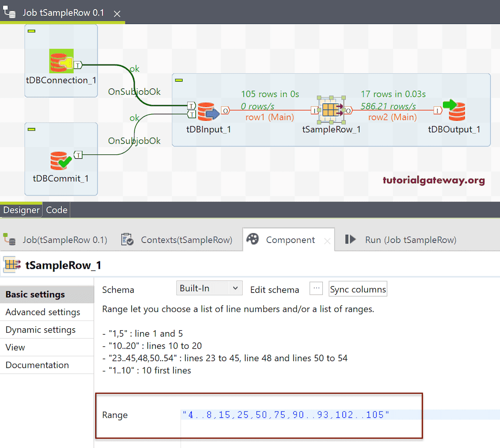Click the job icon in the title bar
Screen dimensions: 500x448
pos(9,11)
